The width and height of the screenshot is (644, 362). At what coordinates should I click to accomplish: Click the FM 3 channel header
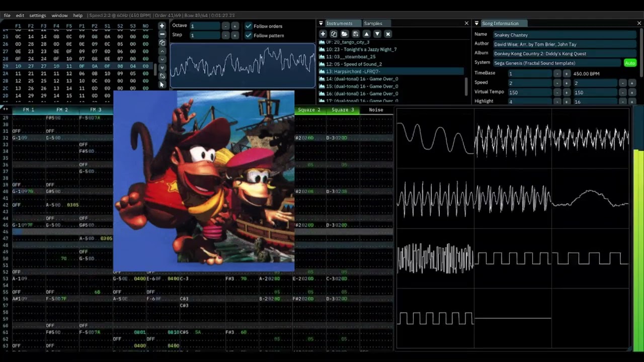click(96, 110)
